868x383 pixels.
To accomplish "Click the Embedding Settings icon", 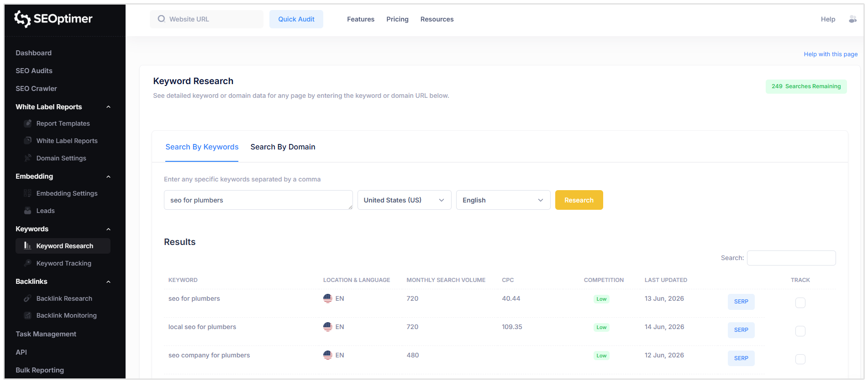I will 28,193.
